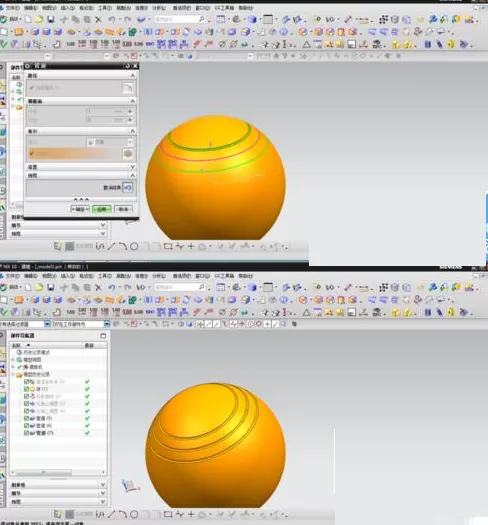Click the 确定 (OK) button in the Tube dialog

[80, 209]
